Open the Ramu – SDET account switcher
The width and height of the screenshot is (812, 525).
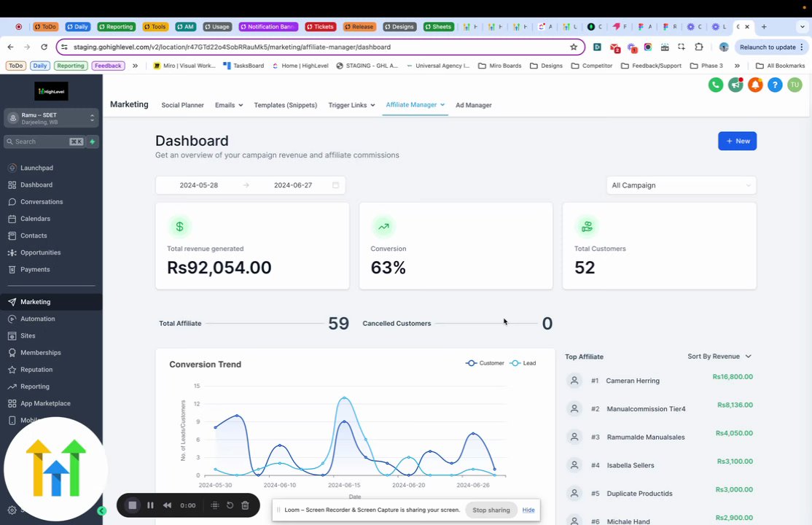pos(51,118)
